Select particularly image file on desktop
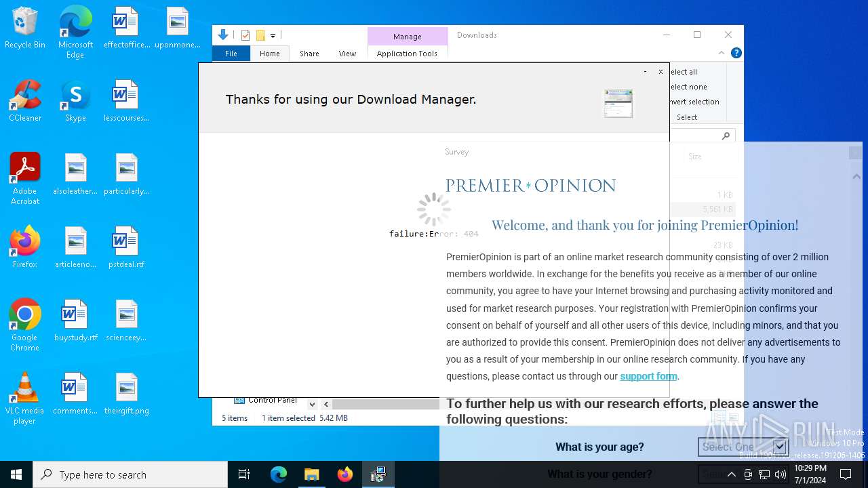Image resolution: width=868 pixels, height=488 pixels. tap(126, 174)
